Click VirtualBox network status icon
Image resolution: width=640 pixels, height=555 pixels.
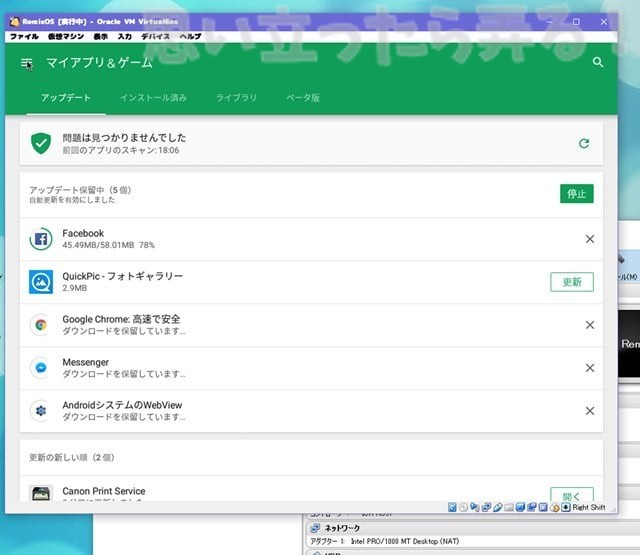pyautogui.click(x=486, y=507)
